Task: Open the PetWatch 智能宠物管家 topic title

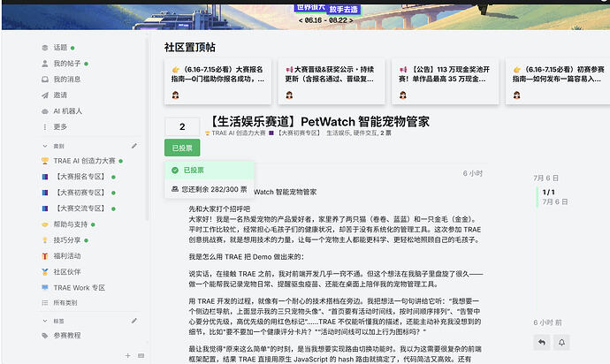Action: (x=319, y=122)
